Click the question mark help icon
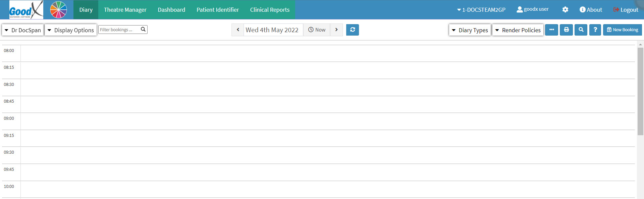 pos(595,30)
